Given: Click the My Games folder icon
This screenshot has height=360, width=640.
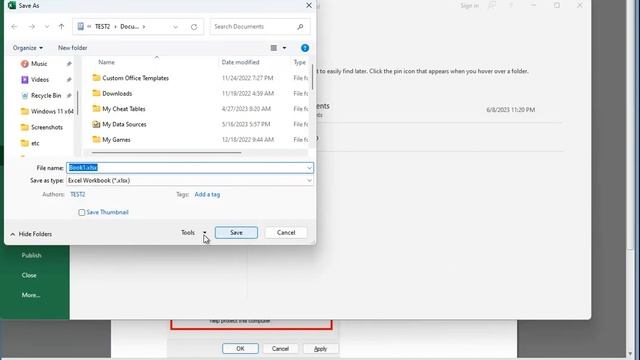Looking at the screenshot, I should coord(96,139).
